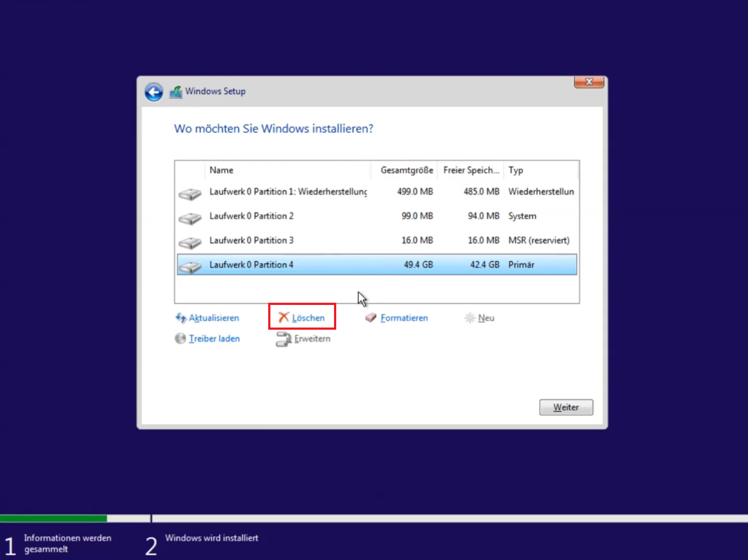Click the drive icon of Partition 4
Screen dimensions: 748x560
190,267
